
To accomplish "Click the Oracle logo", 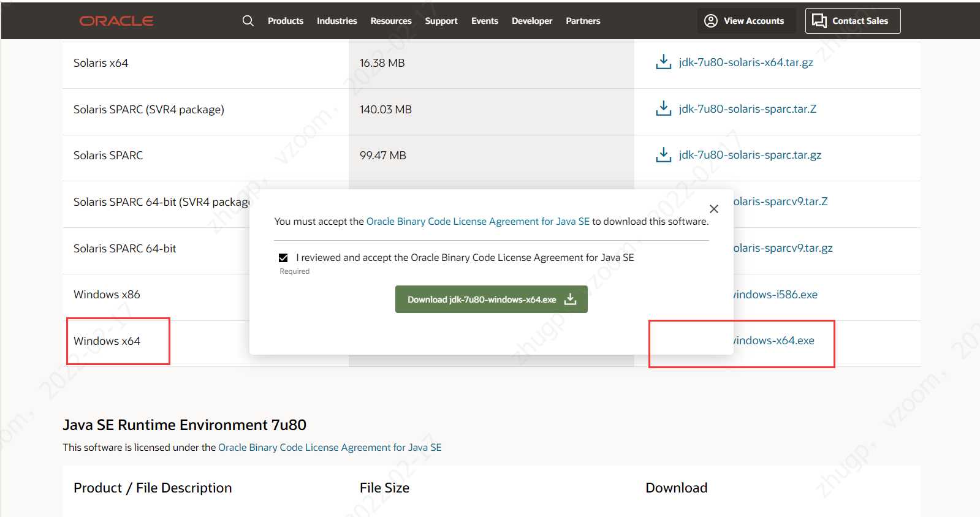I will point(116,21).
